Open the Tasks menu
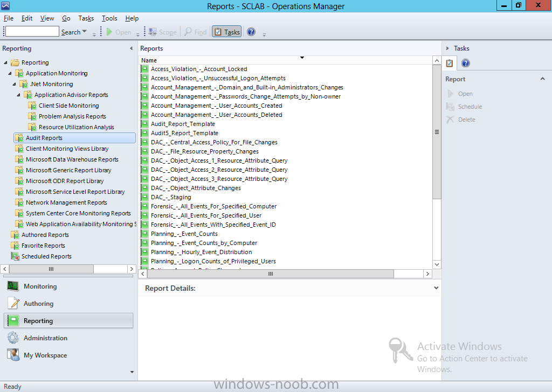Viewport: 552px width, 392px height. pyautogui.click(x=86, y=18)
